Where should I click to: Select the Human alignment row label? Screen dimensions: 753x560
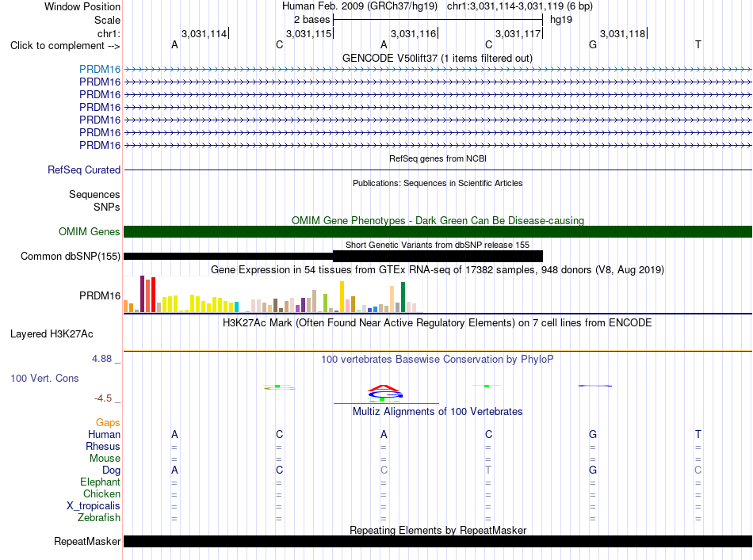(104, 434)
